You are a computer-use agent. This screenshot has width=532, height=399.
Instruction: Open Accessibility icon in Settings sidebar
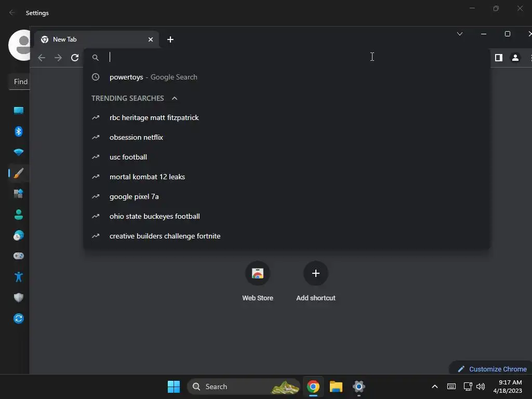tap(19, 277)
